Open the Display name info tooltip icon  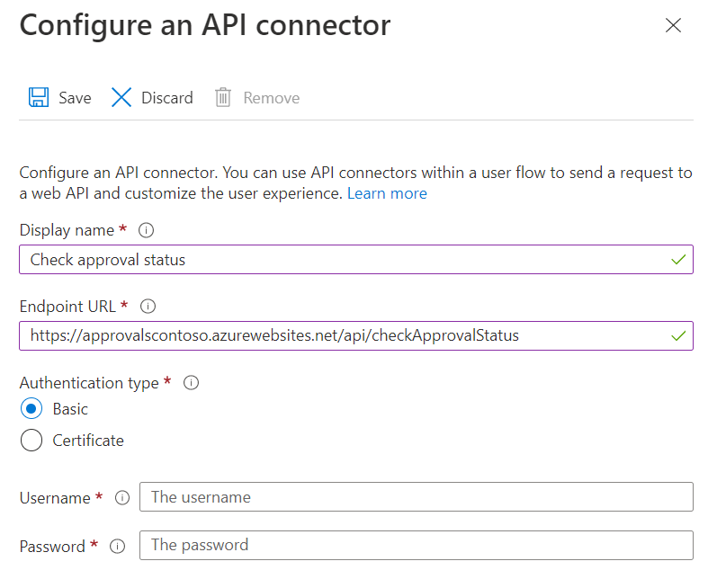coord(146,230)
